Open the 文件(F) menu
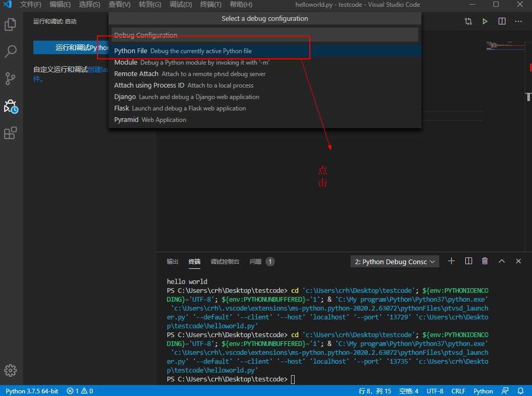This screenshot has height=396, width=532. coord(31,4)
